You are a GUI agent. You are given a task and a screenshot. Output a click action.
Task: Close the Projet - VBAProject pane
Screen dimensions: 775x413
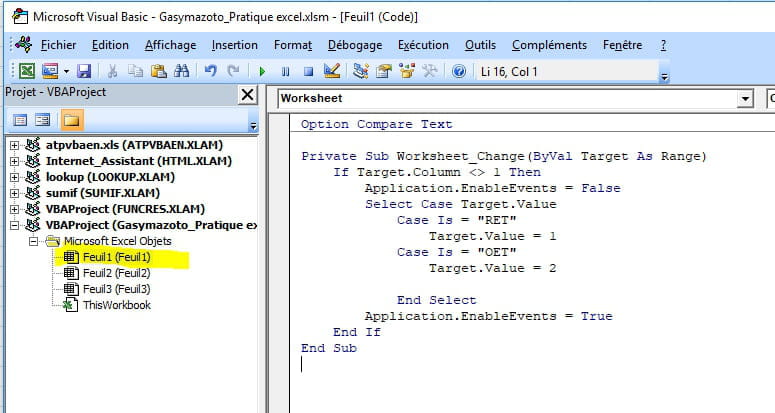(247, 94)
